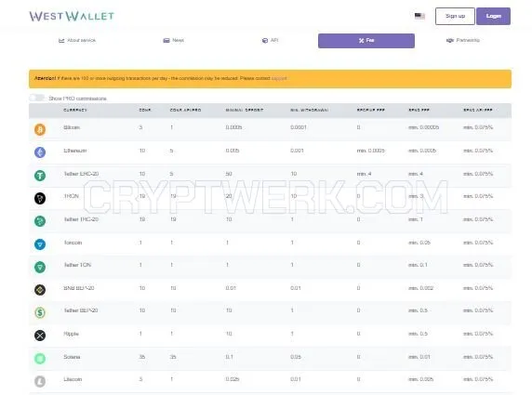This screenshot has width=532, height=395.
Task: Click the Litecoin currency name
Action: [x=73, y=379]
